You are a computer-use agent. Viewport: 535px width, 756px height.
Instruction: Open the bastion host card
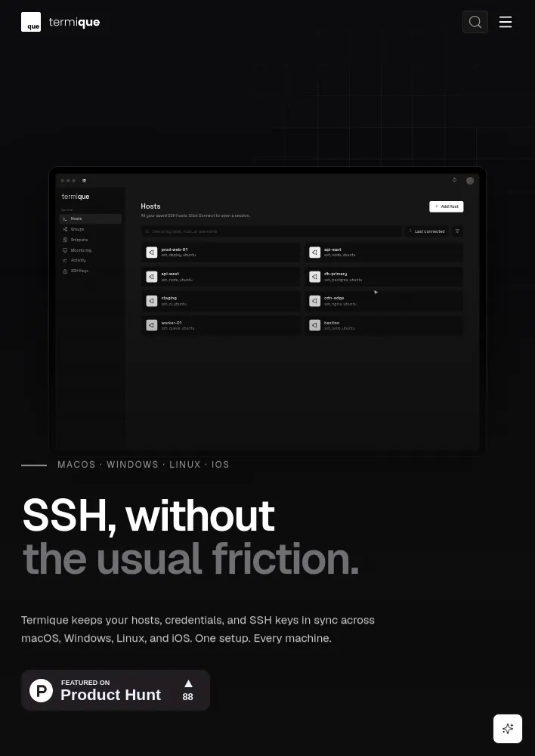[x=384, y=325]
